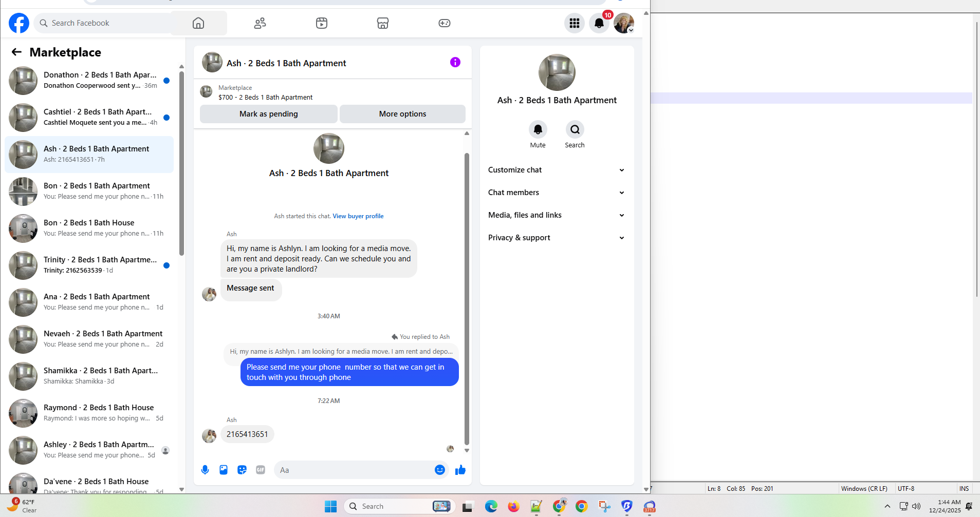980x517 pixels.
Task: Open Task View from the taskbar
Action: 467,507
